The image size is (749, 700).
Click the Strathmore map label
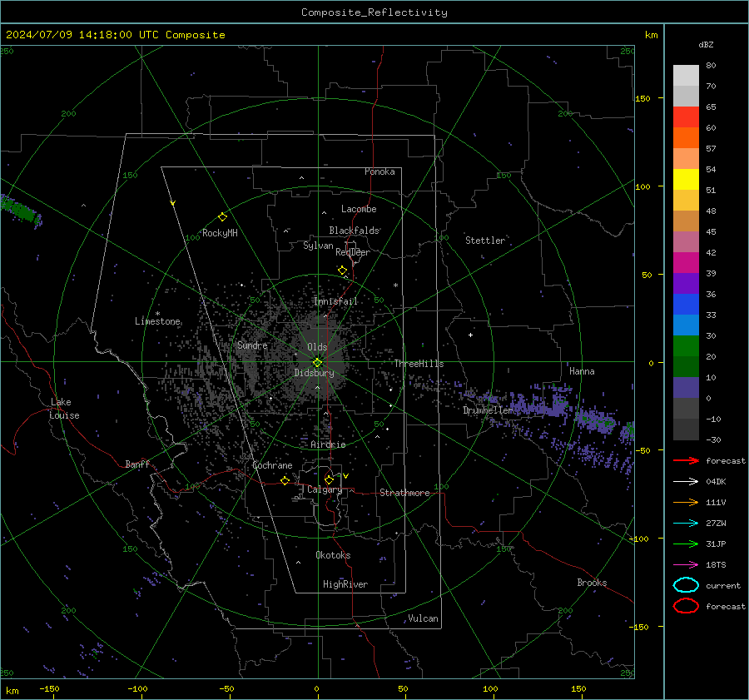coord(404,493)
